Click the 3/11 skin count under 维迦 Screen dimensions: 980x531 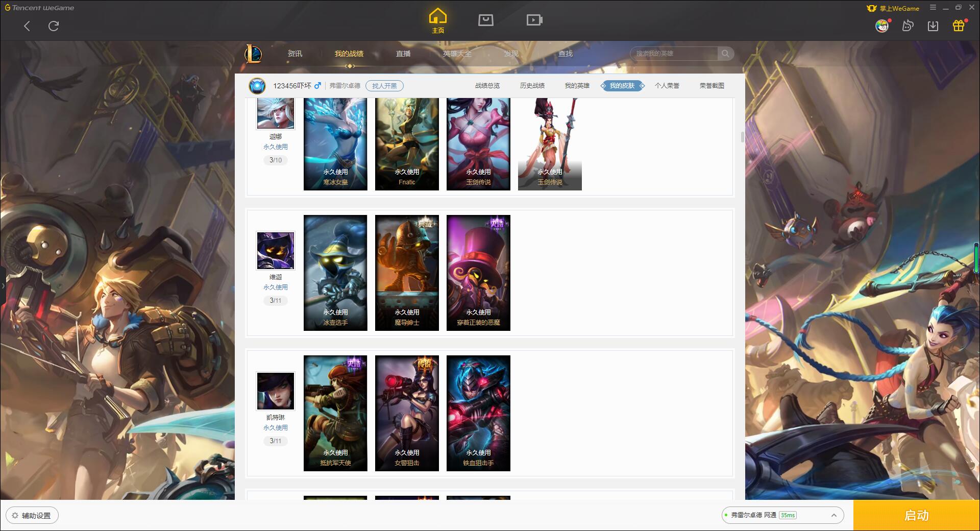[276, 301]
